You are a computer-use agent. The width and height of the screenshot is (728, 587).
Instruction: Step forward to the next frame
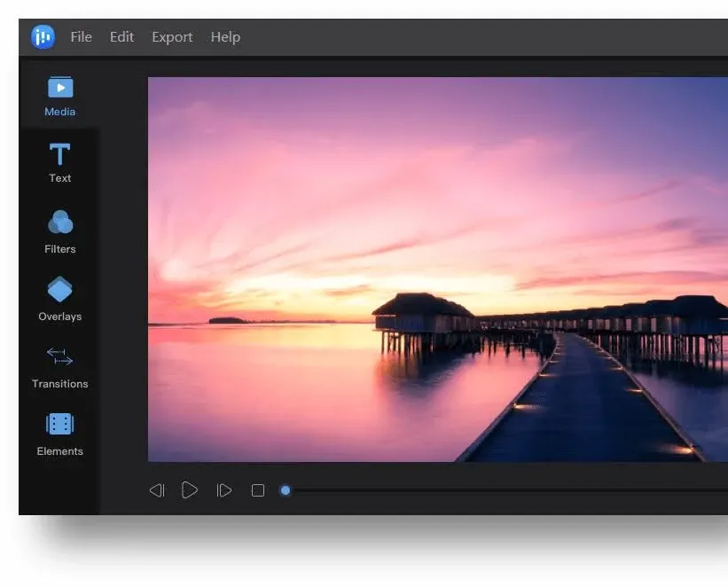click(x=224, y=490)
